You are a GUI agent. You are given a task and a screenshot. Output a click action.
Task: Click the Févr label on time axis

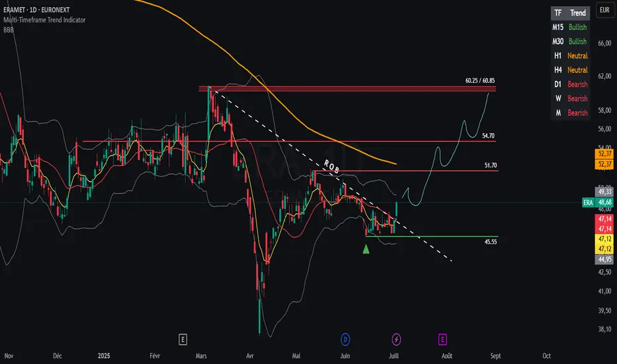tap(155, 356)
